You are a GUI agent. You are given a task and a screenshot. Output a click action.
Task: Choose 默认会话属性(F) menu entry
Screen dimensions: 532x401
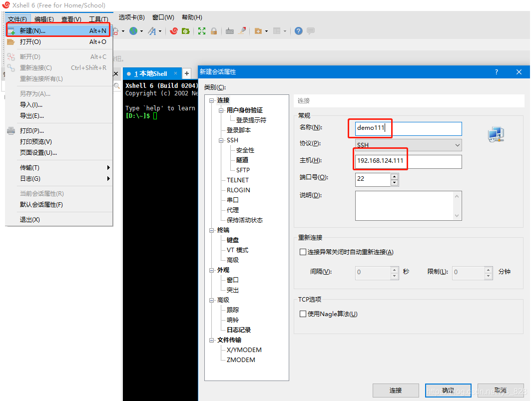(59, 205)
